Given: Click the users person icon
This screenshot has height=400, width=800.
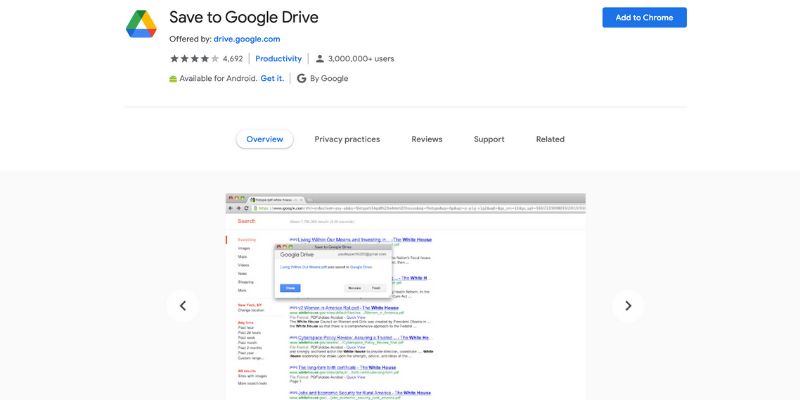Looking at the screenshot, I should tap(320, 59).
